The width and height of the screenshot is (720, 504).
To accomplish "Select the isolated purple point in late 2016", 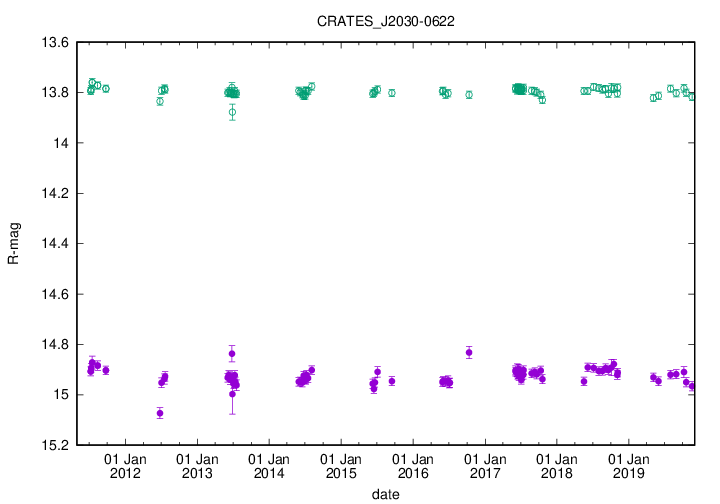I will (469, 352).
